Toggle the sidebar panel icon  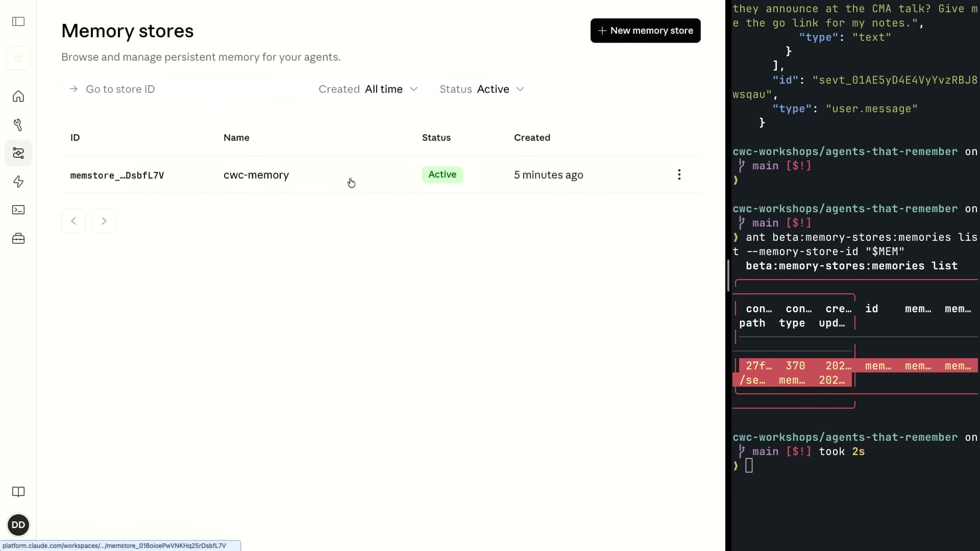click(18, 21)
